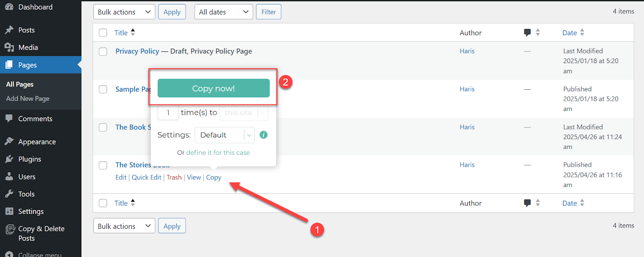This screenshot has width=644, height=257.
Task: Click sort arrows next to top Date
Action: (x=582, y=33)
